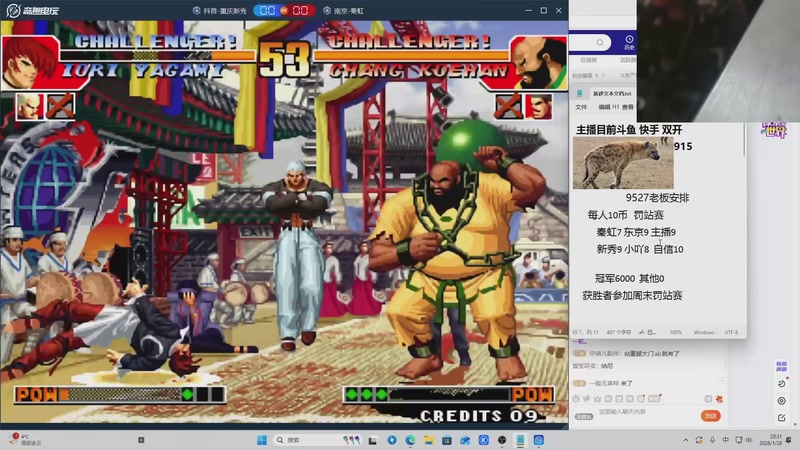Click the purple grid icon in right sidebar

(781, 366)
